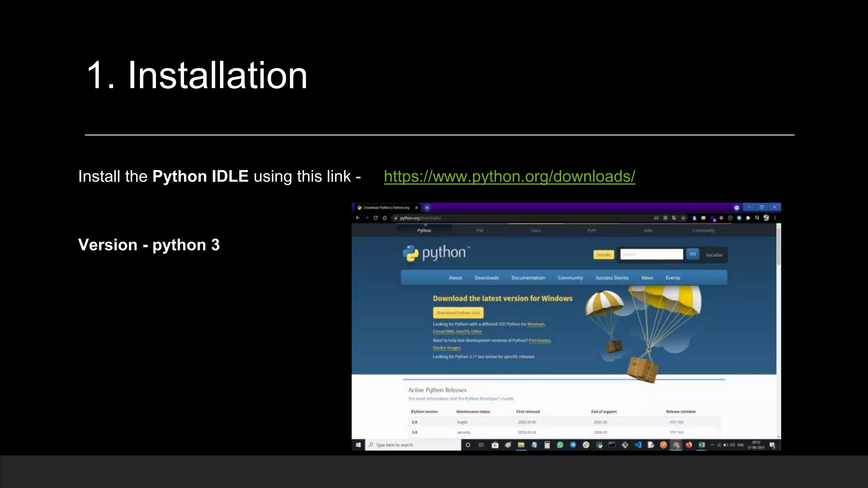Switch to the PyPI top-bar tab
Screen dimensions: 868x488
(592, 230)
